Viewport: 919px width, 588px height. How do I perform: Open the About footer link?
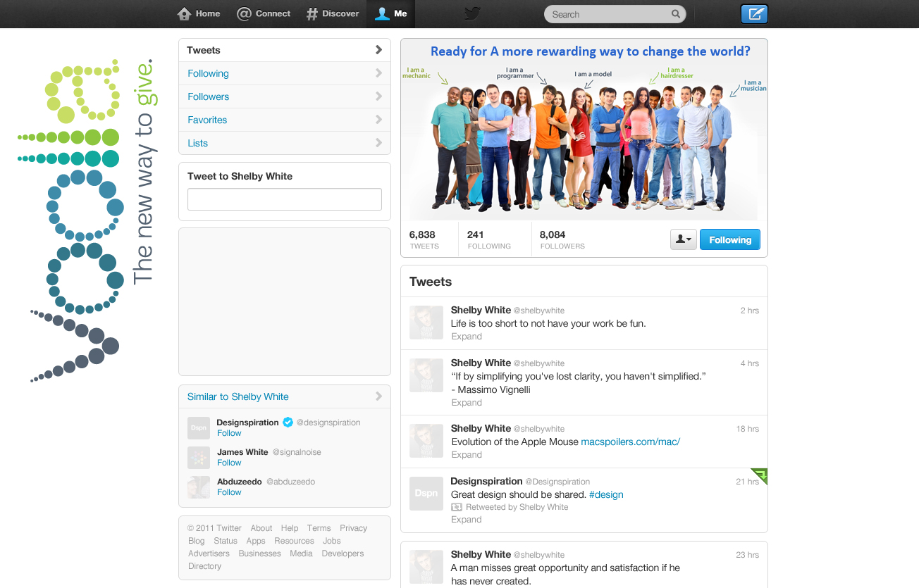coord(261,528)
